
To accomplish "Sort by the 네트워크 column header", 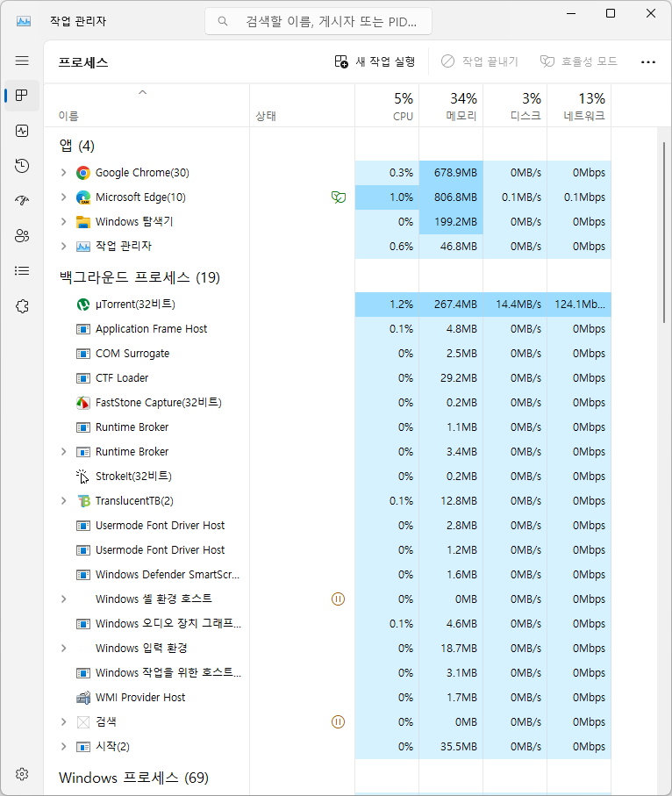I will point(579,105).
